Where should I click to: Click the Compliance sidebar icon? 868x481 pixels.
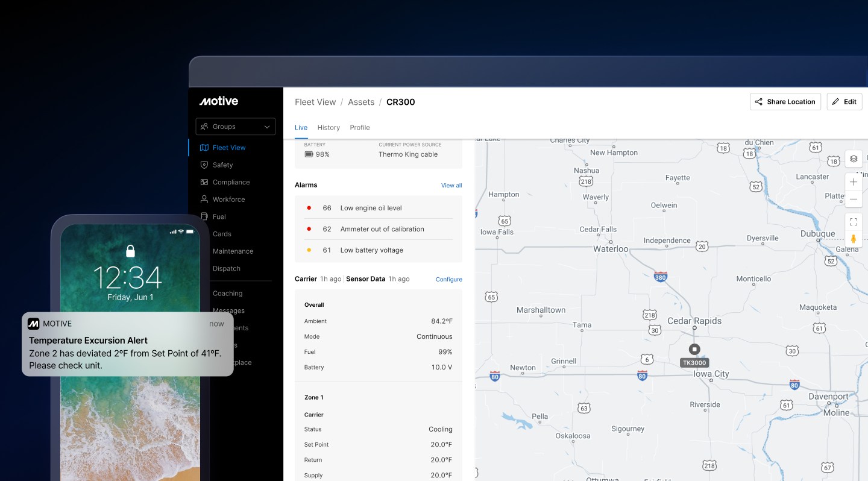coord(204,182)
